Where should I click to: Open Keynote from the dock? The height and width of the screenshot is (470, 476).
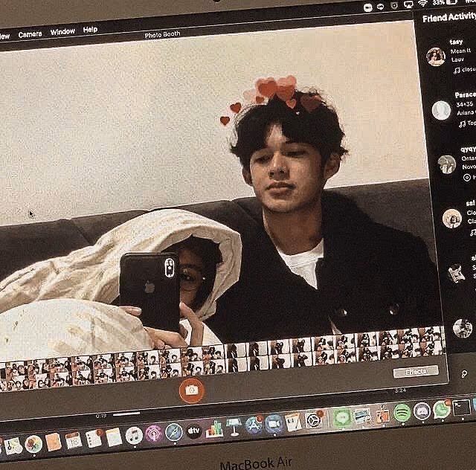(234, 427)
